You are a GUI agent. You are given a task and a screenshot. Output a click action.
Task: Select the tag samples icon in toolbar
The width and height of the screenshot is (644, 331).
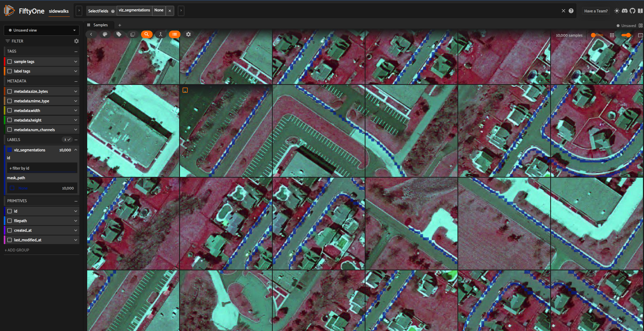(119, 34)
